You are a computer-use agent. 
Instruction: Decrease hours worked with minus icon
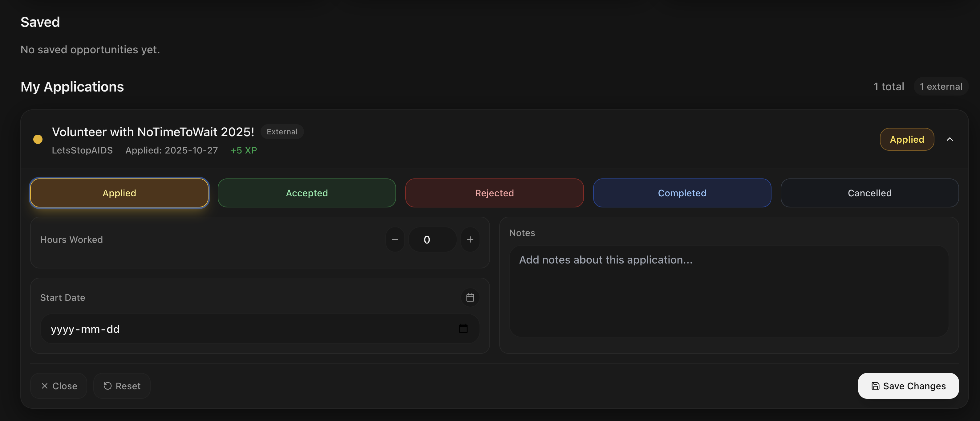[x=395, y=239]
